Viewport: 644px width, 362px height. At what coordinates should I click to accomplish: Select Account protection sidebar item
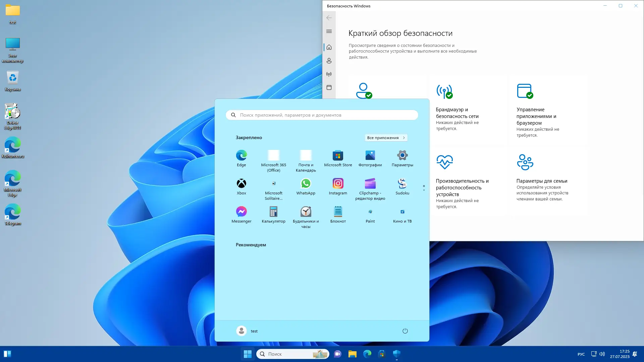click(329, 61)
